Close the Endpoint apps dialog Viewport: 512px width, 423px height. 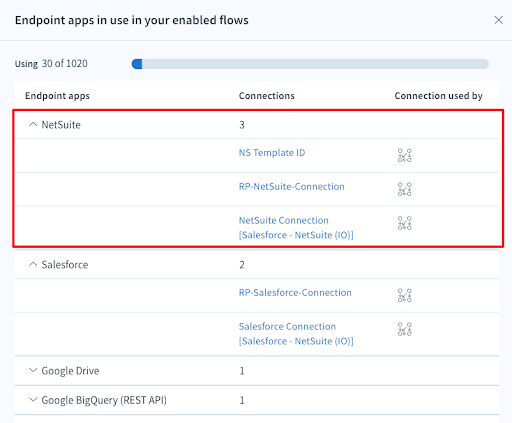click(x=498, y=20)
